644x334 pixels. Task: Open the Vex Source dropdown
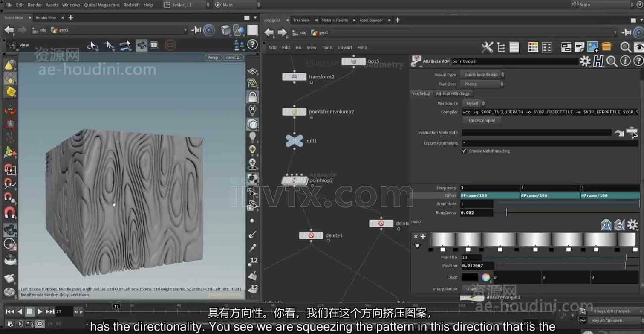474,103
